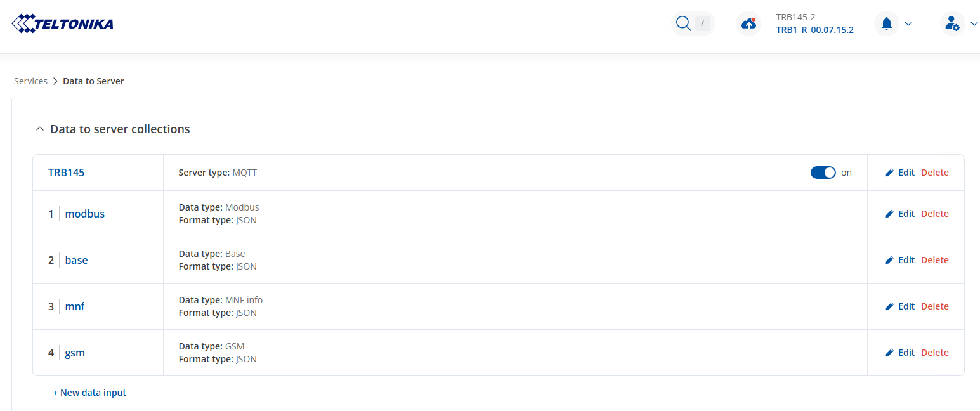Delete the mnf data input
980x411 pixels.
[x=934, y=306]
